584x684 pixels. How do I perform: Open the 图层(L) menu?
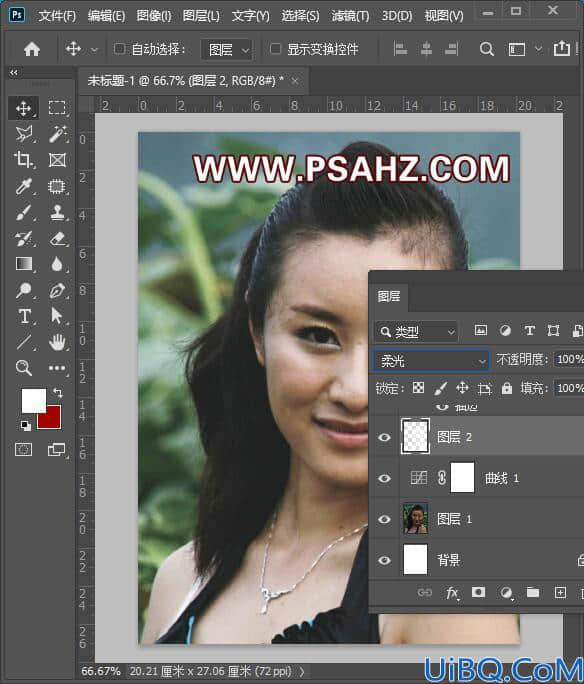pos(201,16)
